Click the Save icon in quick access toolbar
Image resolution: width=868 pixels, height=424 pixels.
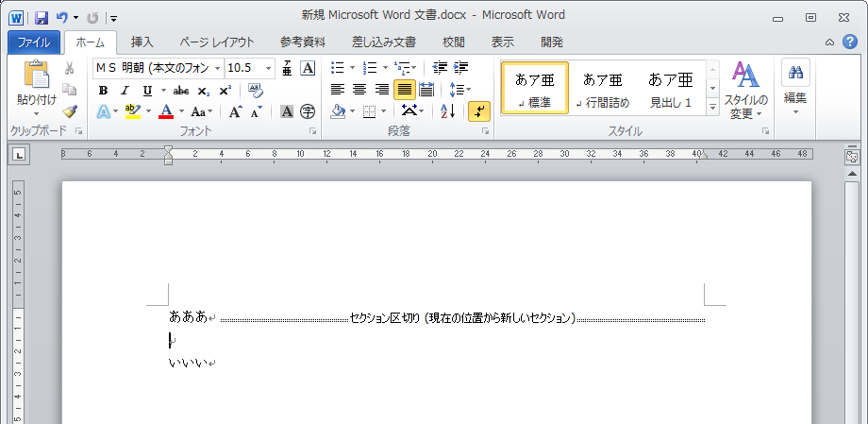(x=42, y=17)
